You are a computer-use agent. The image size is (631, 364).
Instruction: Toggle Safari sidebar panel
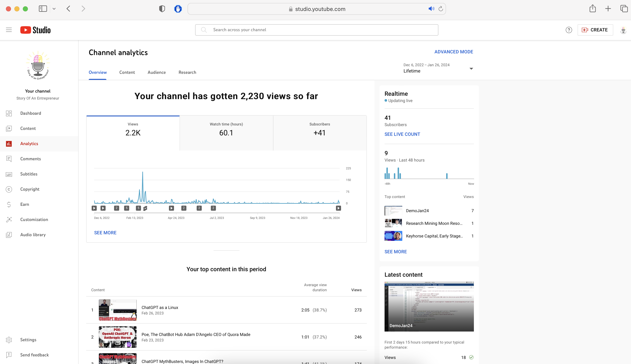pos(43,9)
